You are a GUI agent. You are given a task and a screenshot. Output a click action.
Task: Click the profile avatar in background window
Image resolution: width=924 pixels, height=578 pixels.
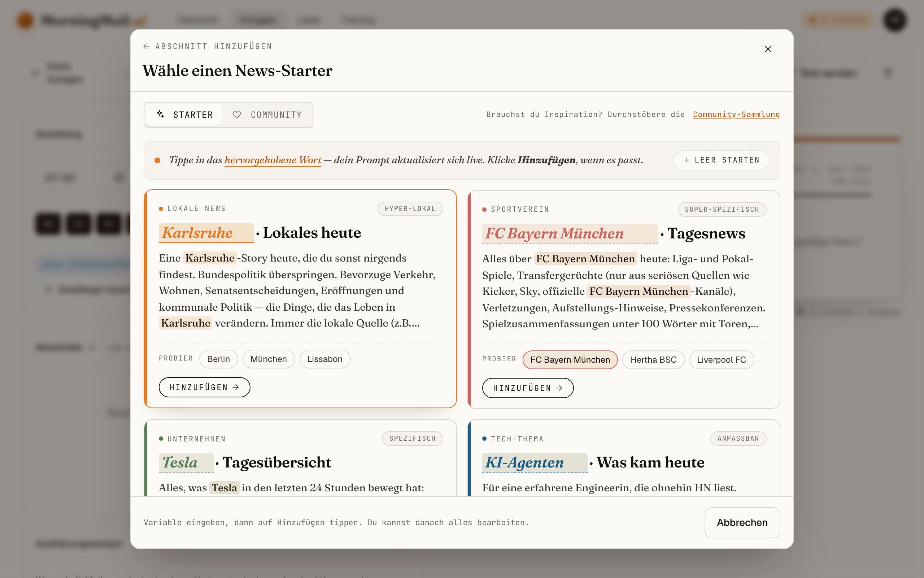coord(895,20)
